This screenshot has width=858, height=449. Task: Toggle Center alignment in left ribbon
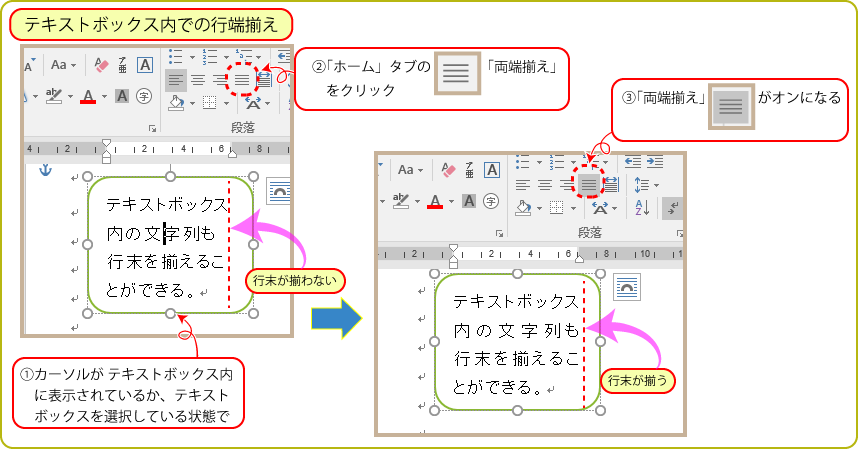(198, 78)
